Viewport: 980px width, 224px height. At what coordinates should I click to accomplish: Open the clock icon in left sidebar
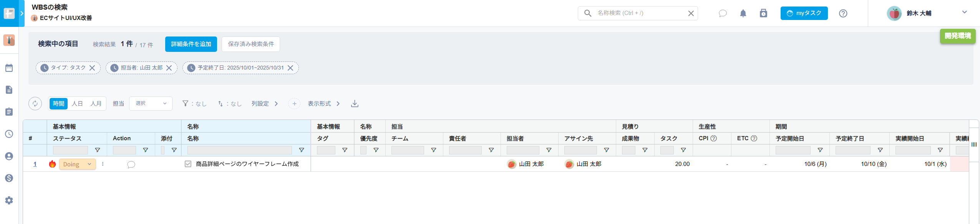tap(9, 134)
